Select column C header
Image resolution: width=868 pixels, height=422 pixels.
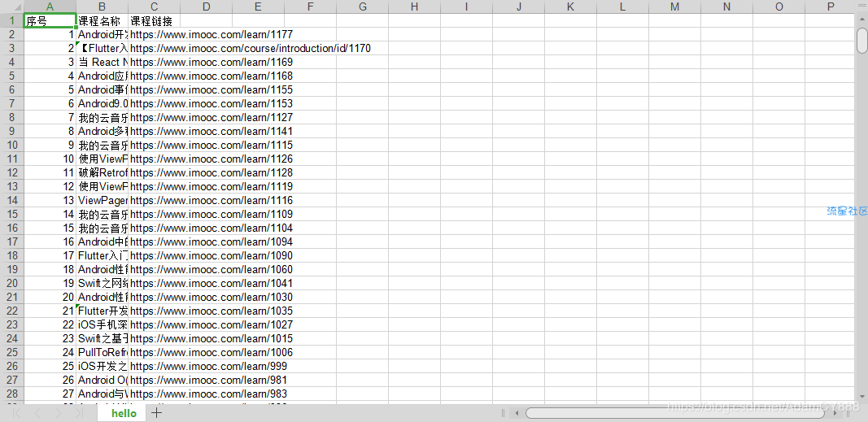pos(154,7)
